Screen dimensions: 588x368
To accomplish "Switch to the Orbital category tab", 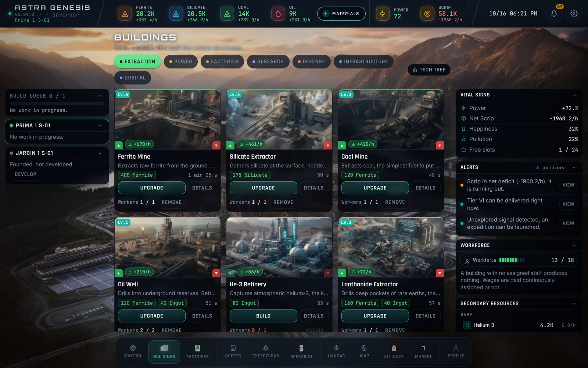I will 133,78.
